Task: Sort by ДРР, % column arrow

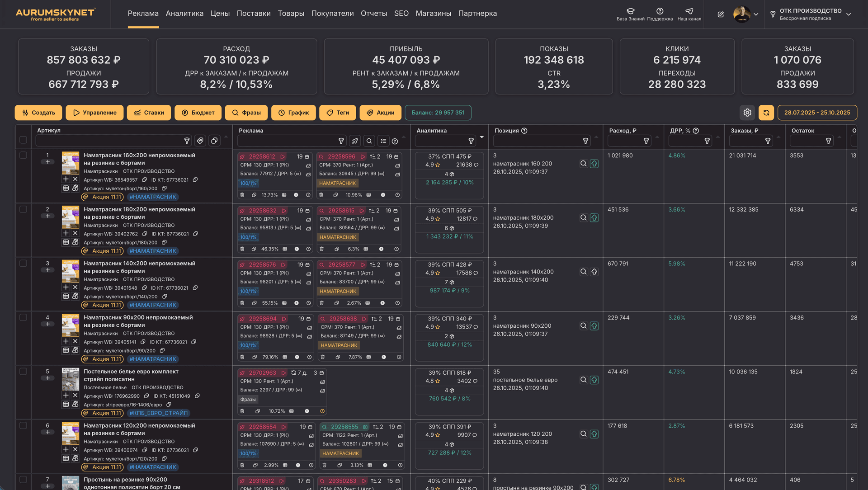Action: pos(718,137)
